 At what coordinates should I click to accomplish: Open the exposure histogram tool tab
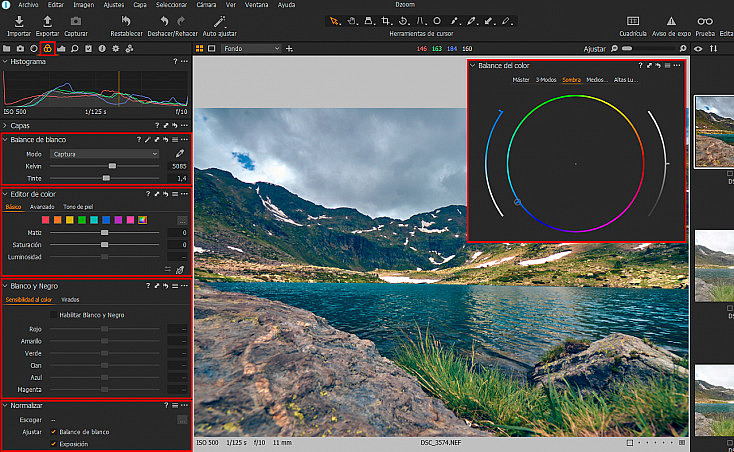(x=61, y=49)
